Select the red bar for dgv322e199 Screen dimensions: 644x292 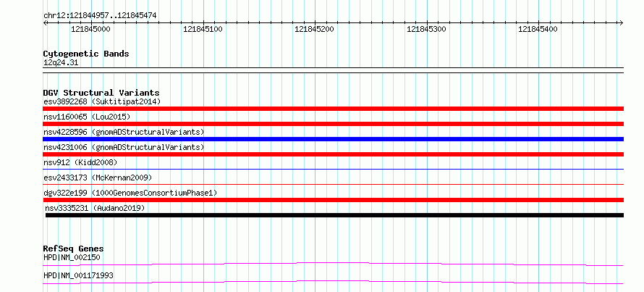[x=334, y=200]
